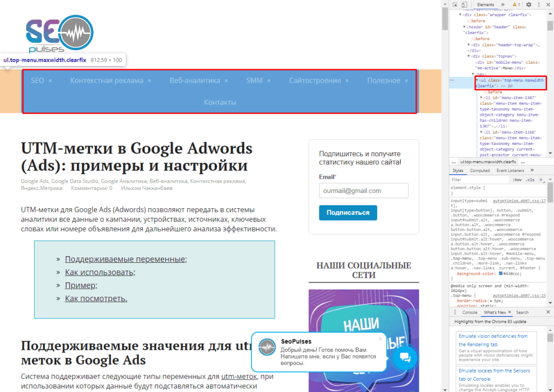Open more DevTools panels chevron
This screenshot has width=554, height=392.
503,4
